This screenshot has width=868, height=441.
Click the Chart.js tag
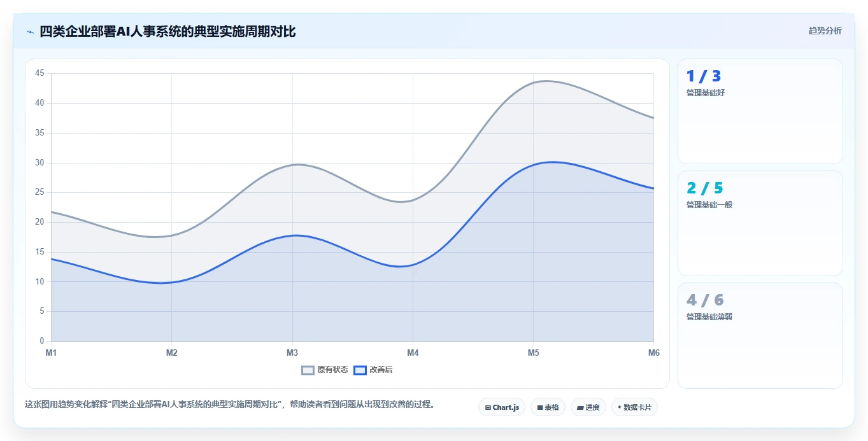502,407
